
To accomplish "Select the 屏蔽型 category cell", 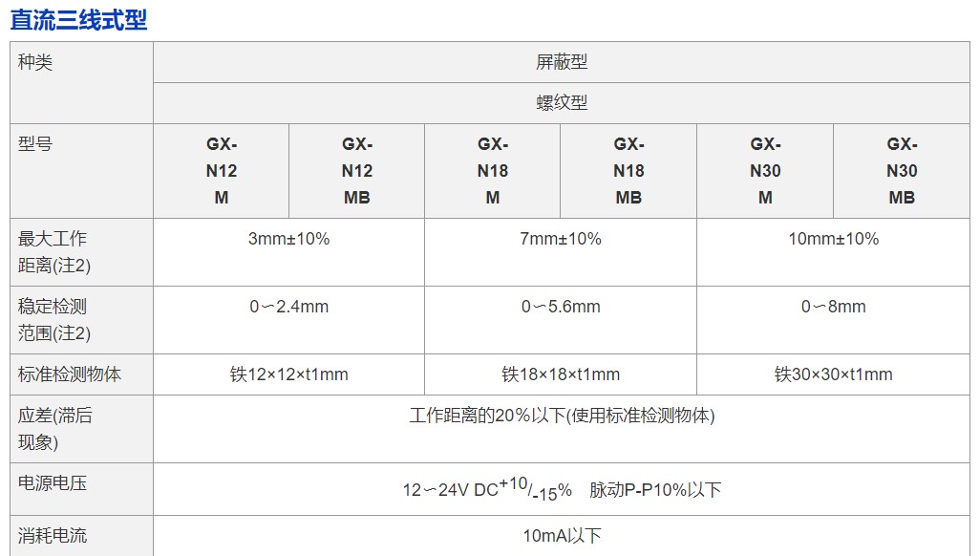I will pyautogui.click(x=562, y=62).
